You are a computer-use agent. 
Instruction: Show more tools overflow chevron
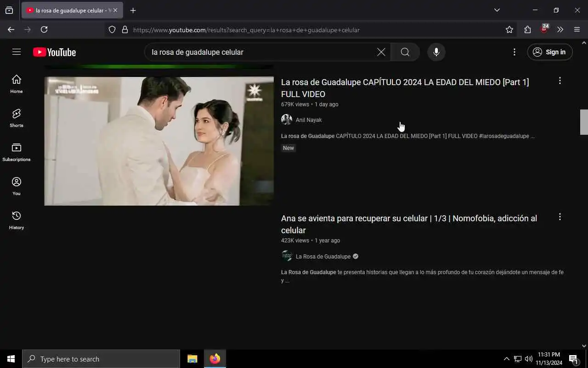click(x=560, y=29)
